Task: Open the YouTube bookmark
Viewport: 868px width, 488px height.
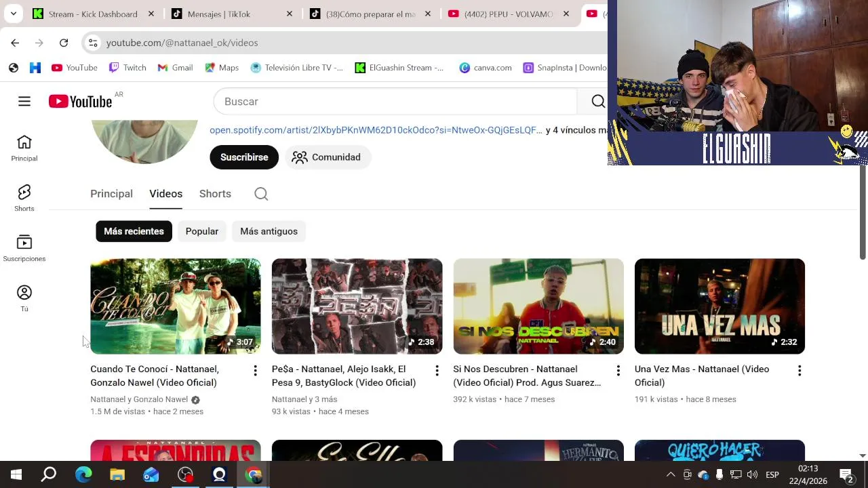Action: coord(75,68)
